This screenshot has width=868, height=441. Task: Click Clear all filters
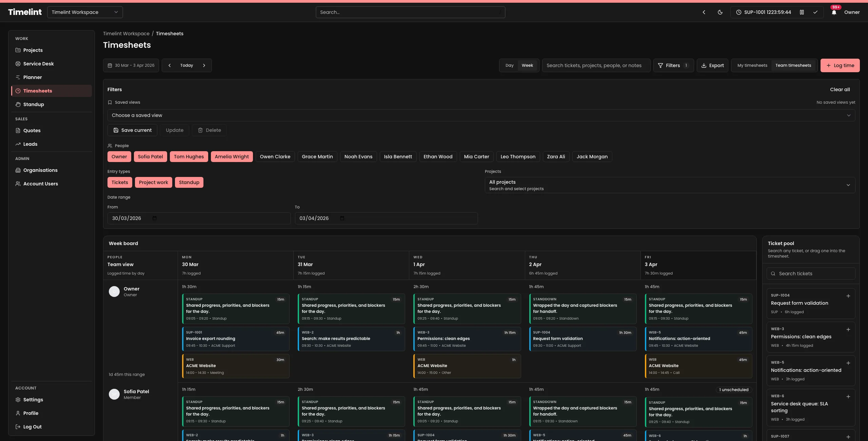point(840,89)
